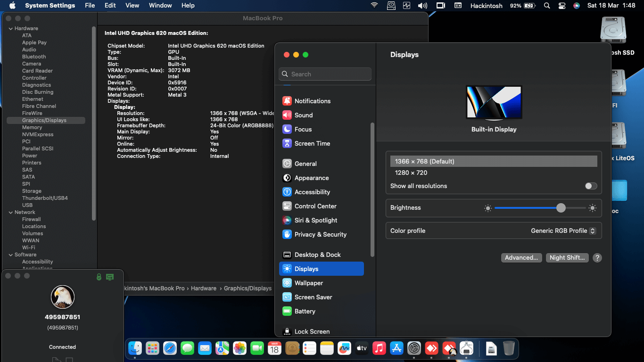Click the Displays item in Settings sidebar
Screen dimensions: 644x362
[x=321, y=269]
